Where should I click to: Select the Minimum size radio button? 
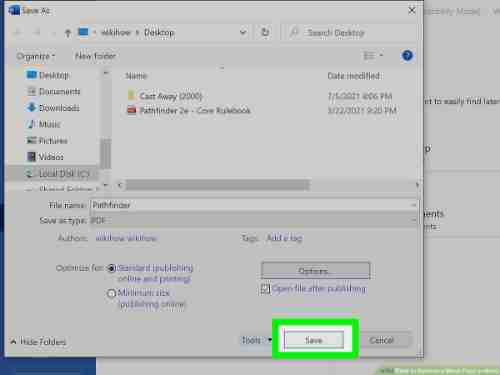[x=111, y=294]
